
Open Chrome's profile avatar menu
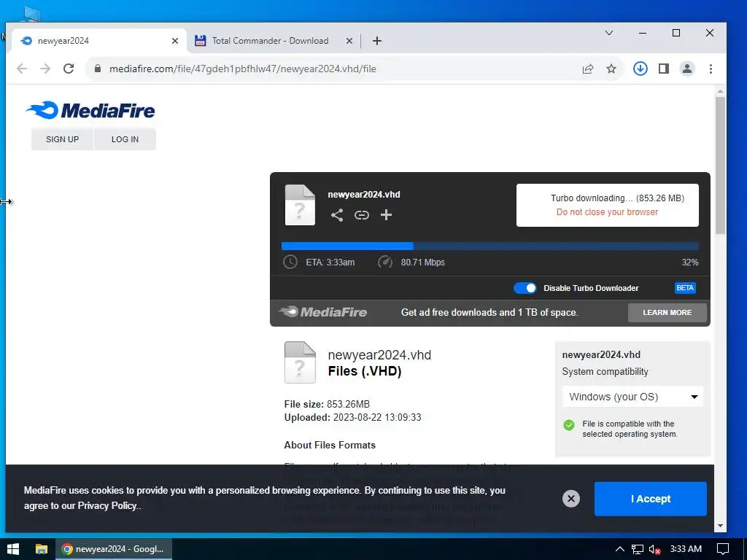pyautogui.click(x=687, y=69)
